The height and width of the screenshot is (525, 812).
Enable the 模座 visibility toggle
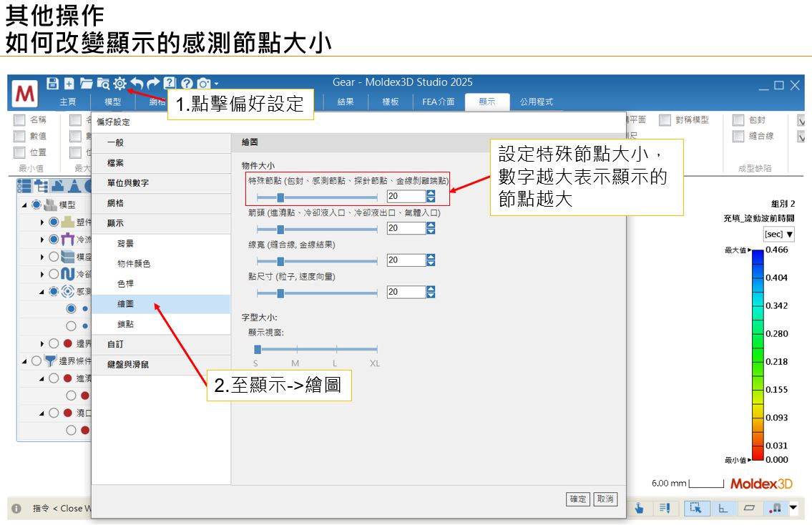[x=54, y=257]
